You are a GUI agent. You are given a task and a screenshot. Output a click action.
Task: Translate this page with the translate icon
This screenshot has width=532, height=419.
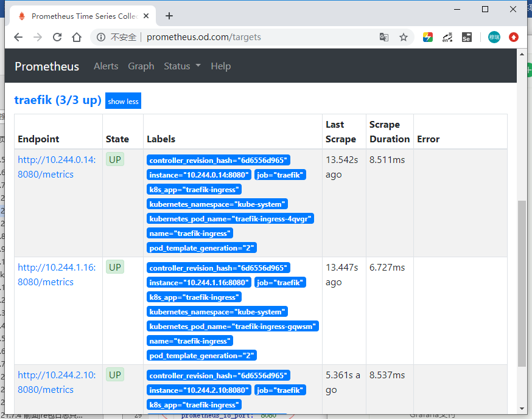383,37
